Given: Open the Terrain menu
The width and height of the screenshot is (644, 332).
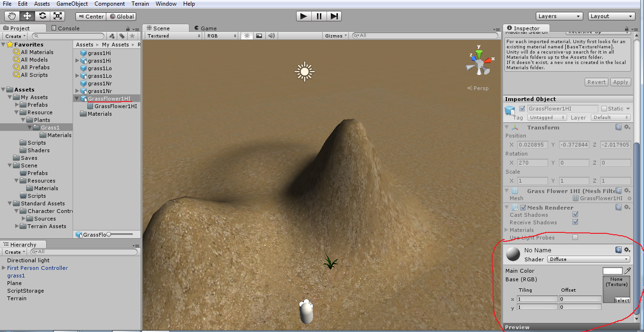Looking at the screenshot, I should point(140,4).
